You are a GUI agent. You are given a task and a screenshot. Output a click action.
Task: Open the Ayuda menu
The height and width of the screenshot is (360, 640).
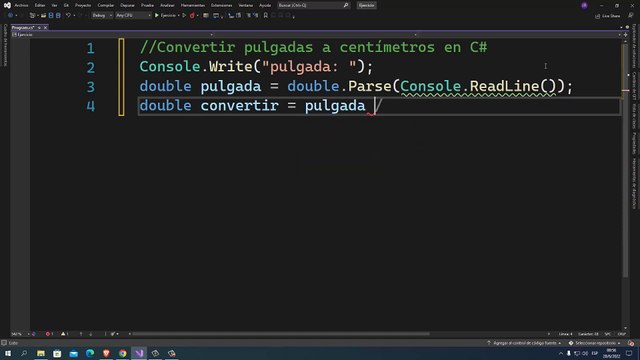pos(265,5)
